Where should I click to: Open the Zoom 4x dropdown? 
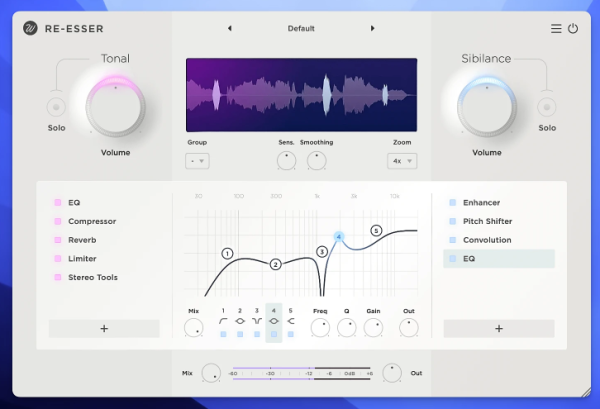click(x=403, y=161)
